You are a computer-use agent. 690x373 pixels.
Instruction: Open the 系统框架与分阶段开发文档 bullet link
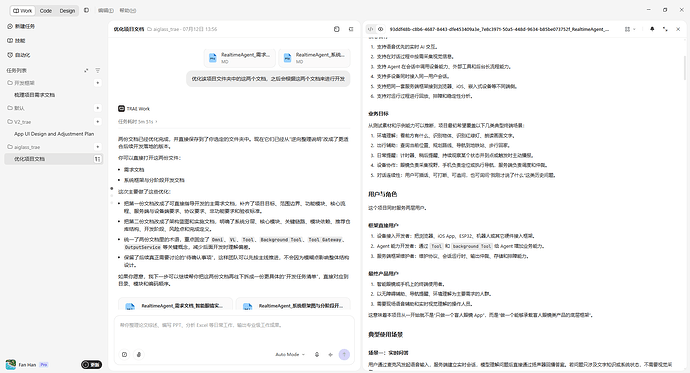pos(154,180)
